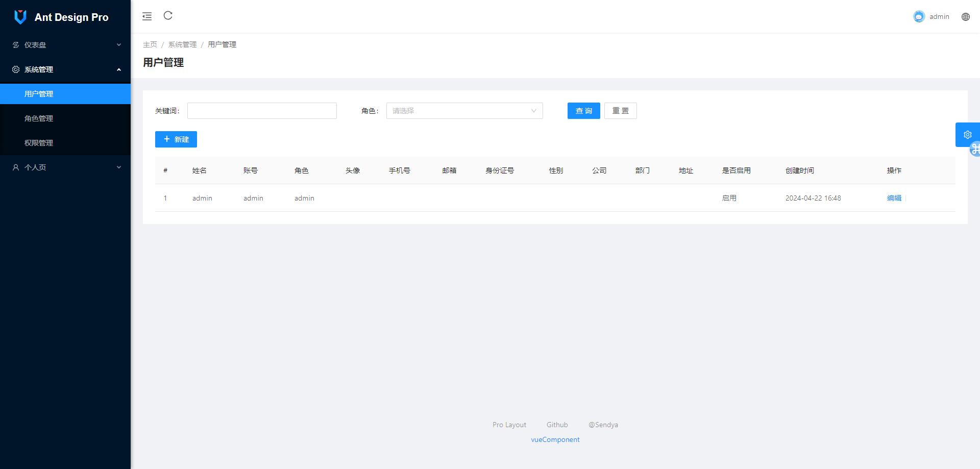
Task: Click the 仪表盘 menu label
Action: pyautogui.click(x=35, y=45)
